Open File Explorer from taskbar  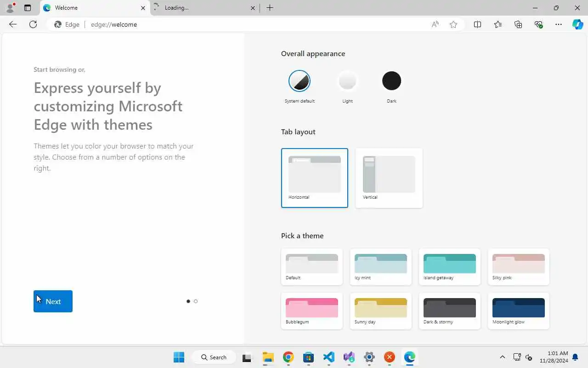point(268,357)
